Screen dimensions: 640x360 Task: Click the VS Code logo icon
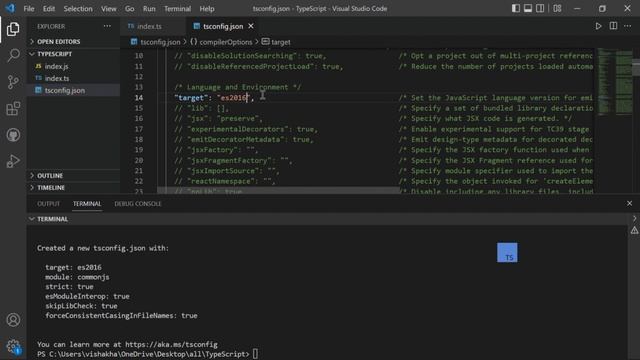[10, 8]
